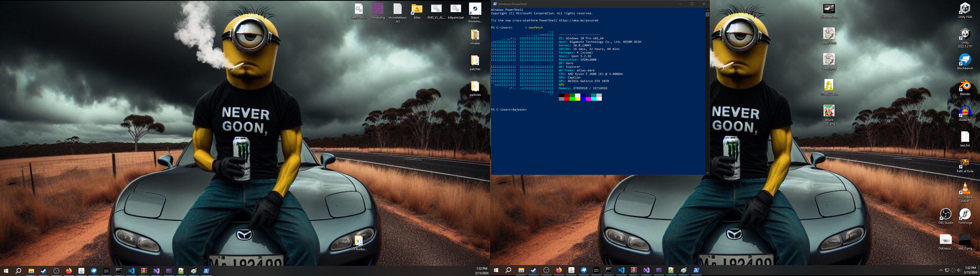The width and height of the screenshot is (980, 276).
Task: Open network status tray icon
Action: pyautogui.click(x=947, y=270)
